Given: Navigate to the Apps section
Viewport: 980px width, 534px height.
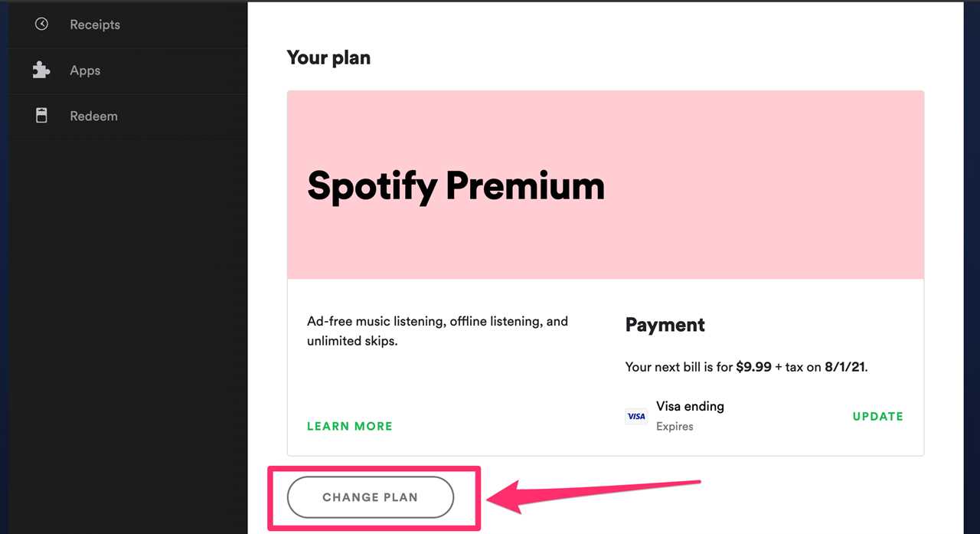Looking at the screenshot, I should pos(85,70).
